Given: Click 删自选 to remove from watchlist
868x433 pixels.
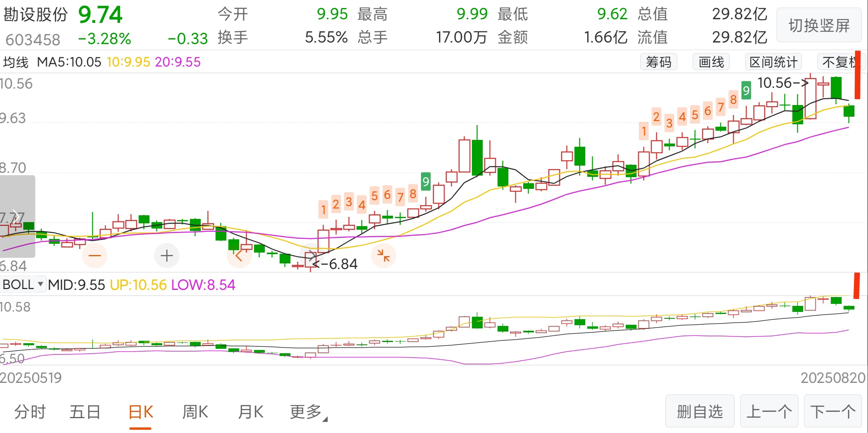Looking at the screenshot, I should (700, 411).
